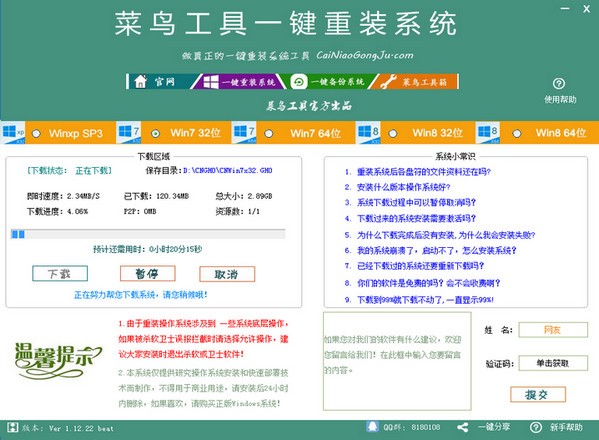The image size is (599, 440).
Task: Click the feedback message text box
Action: (397, 361)
